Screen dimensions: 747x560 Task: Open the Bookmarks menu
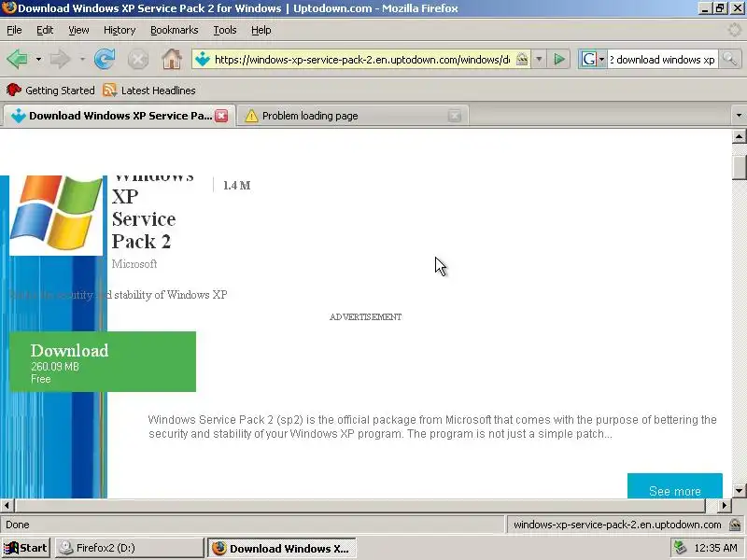point(175,30)
